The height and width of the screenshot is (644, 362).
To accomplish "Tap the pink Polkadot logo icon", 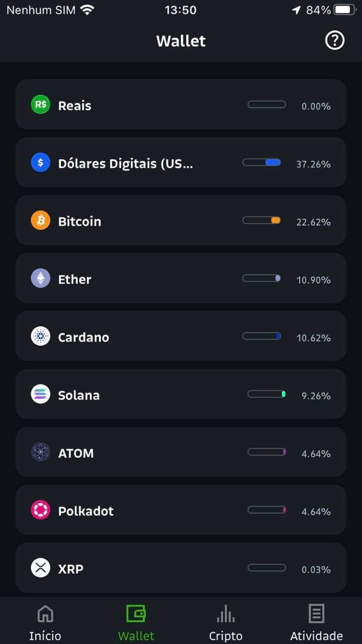I will tap(41, 509).
